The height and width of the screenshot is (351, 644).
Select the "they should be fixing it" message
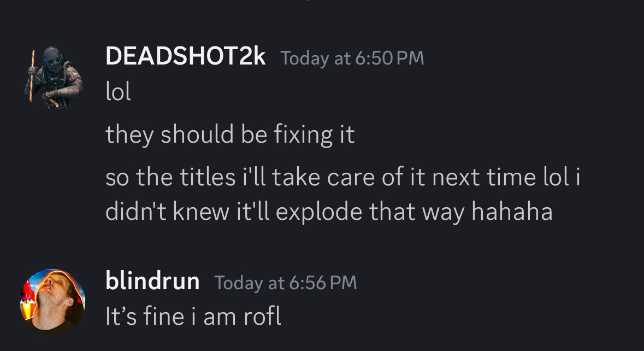tap(230, 134)
